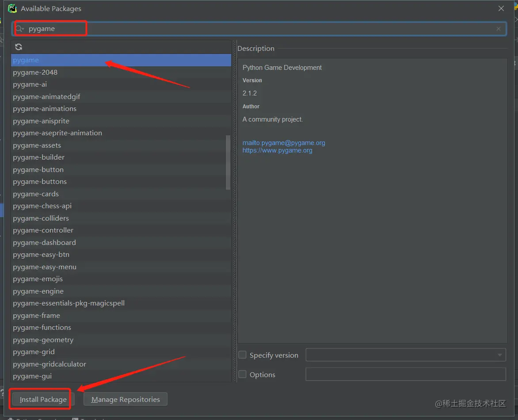Select pygame-easy-btn package
518x420 pixels.
coord(121,255)
